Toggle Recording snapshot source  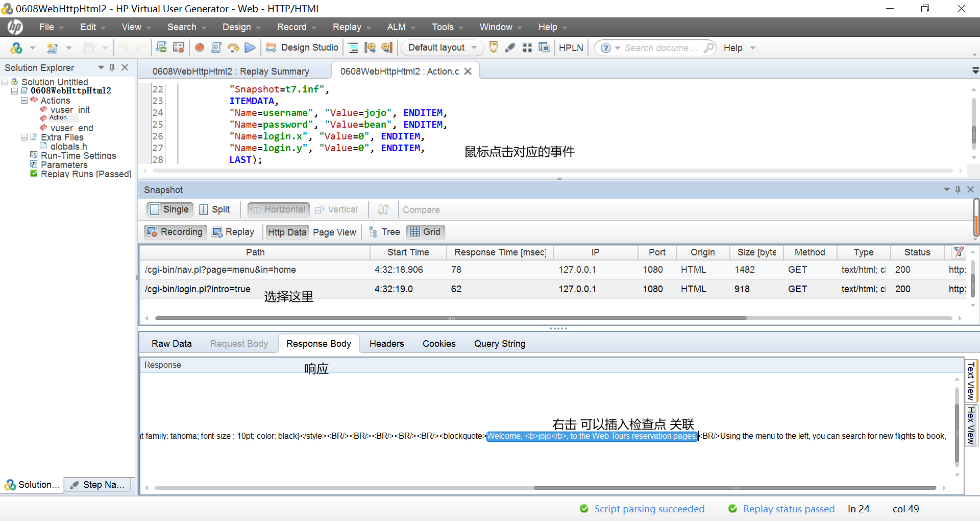coord(175,232)
